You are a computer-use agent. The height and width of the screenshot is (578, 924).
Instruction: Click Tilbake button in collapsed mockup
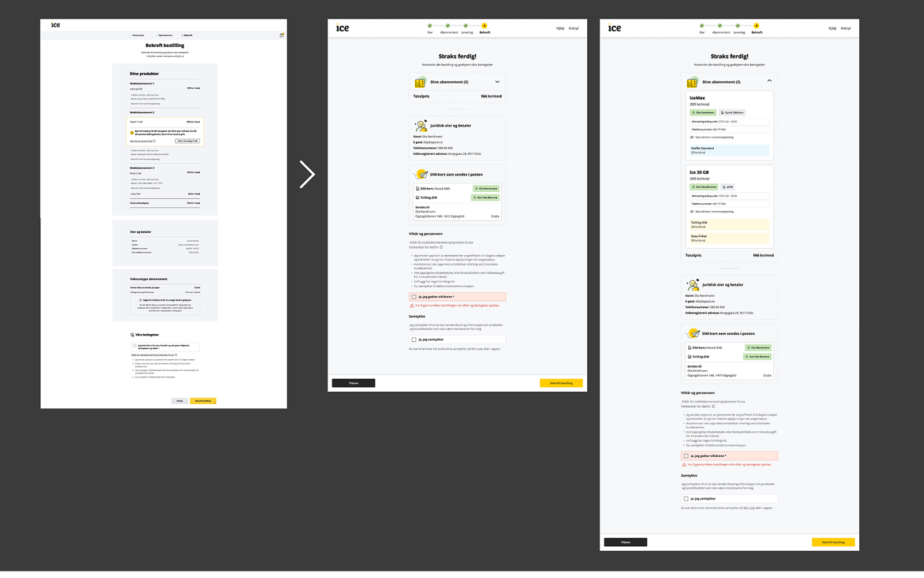coord(353,383)
